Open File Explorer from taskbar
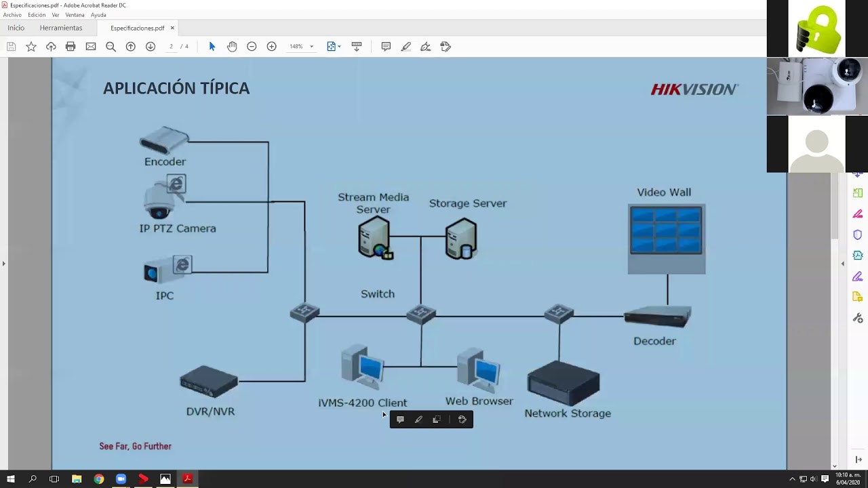Screen dimensions: 868x488 (77, 479)
